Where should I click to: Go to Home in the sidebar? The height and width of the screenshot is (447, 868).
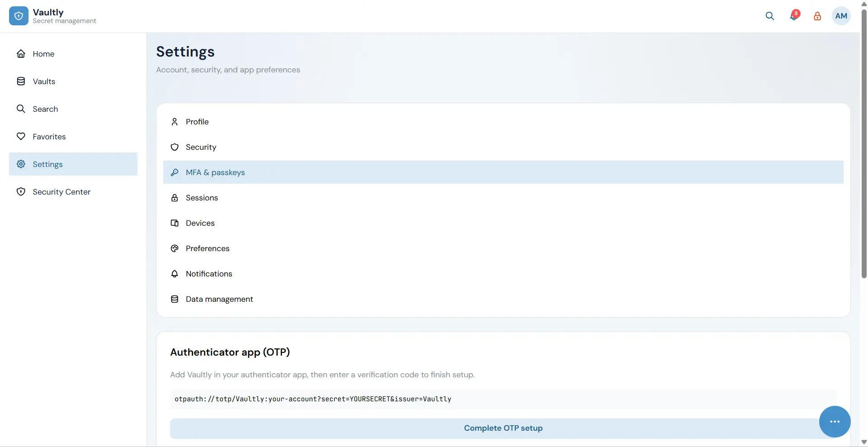tap(73, 54)
